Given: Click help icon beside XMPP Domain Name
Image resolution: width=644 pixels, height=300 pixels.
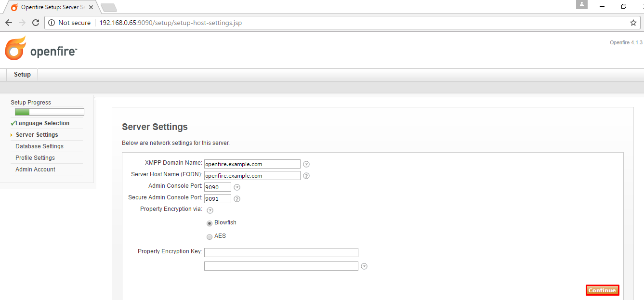Looking at the screenshot, I should tap(306, 164).
